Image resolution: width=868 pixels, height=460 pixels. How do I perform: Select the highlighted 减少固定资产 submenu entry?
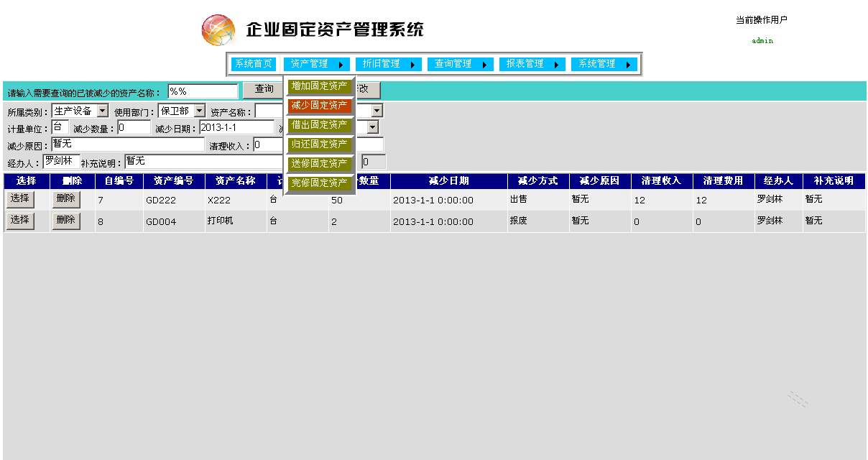click(x=319, y=106)
